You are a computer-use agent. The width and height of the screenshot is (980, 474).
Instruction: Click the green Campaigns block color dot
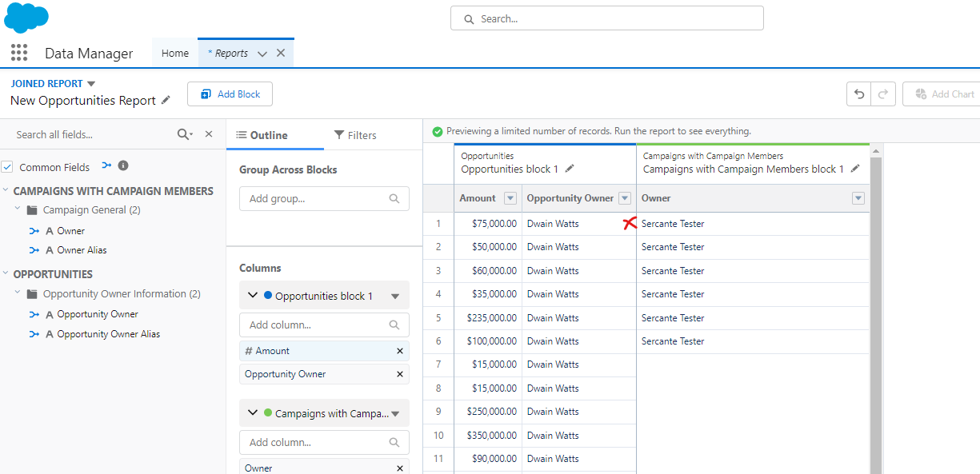268,413
